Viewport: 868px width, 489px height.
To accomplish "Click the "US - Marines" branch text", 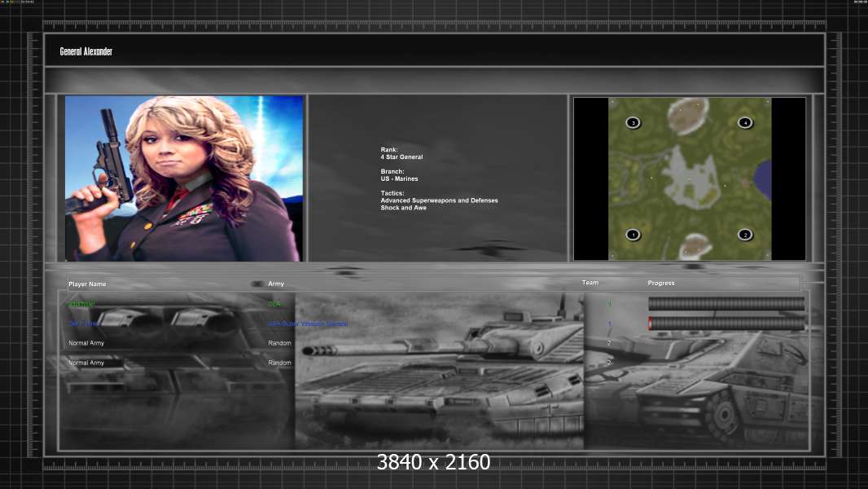I will tap(399, 178).
